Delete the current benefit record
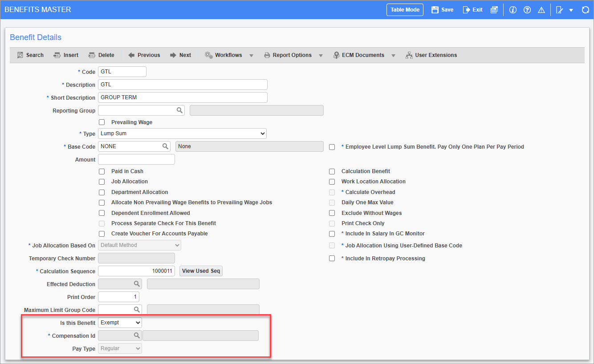Screen dimensions: 594x364 pos(101,55)
